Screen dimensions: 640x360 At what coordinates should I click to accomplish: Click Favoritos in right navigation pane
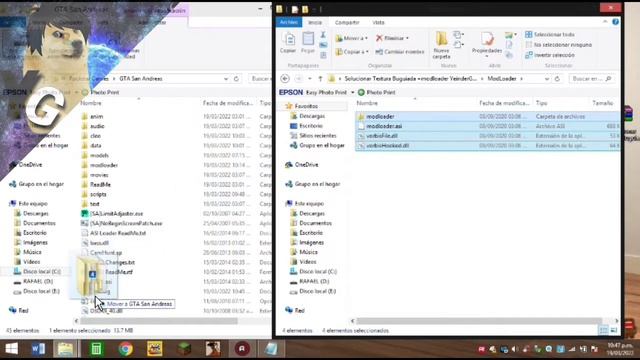[306, 106]
